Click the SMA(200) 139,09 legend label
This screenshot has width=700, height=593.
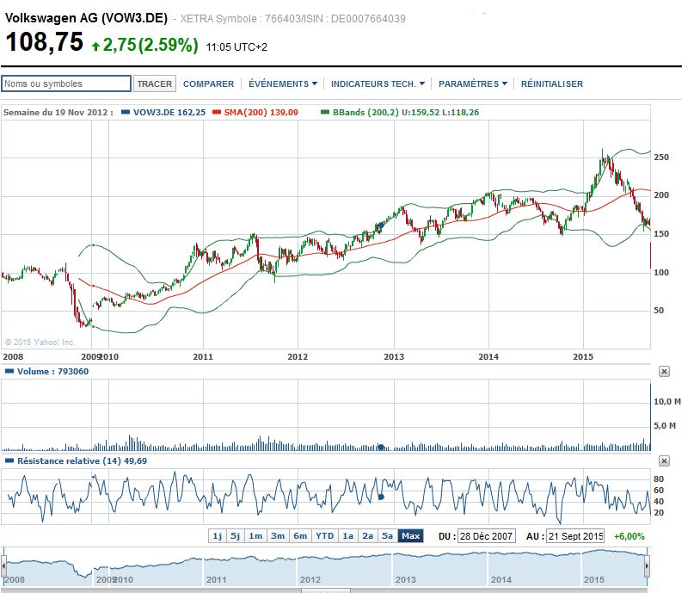coord(261,112)
